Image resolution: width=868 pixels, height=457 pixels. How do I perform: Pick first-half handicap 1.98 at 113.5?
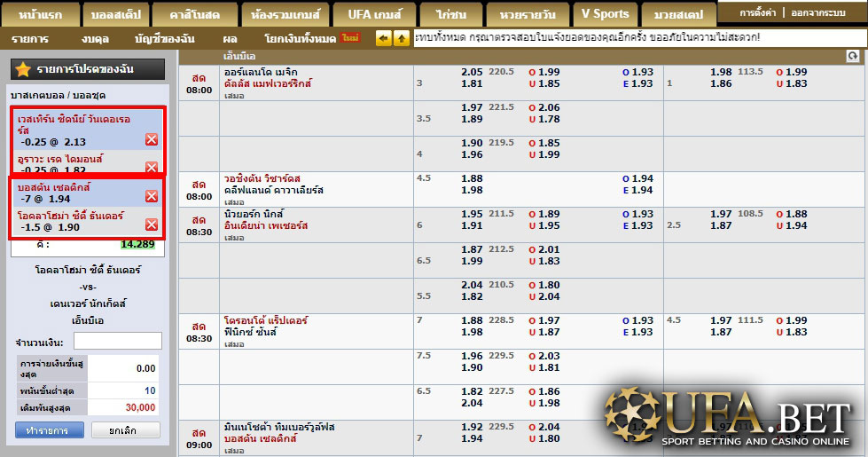click(x=722, y=72)
